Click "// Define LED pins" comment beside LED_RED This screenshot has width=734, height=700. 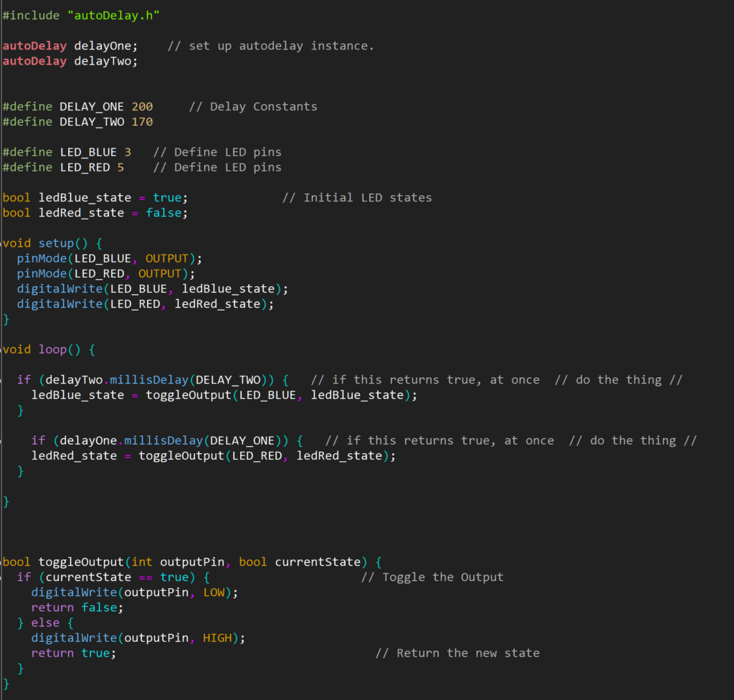[217, 167]
